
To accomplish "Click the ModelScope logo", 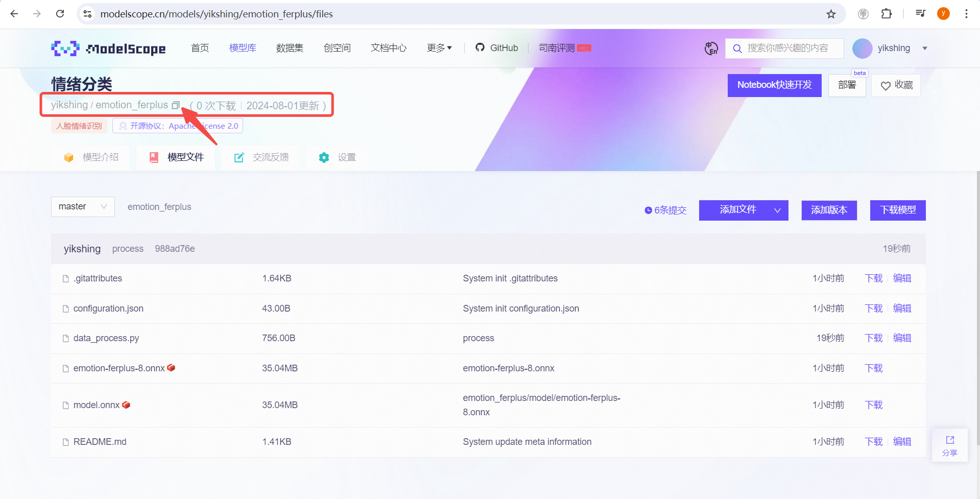I will [108, 48].
